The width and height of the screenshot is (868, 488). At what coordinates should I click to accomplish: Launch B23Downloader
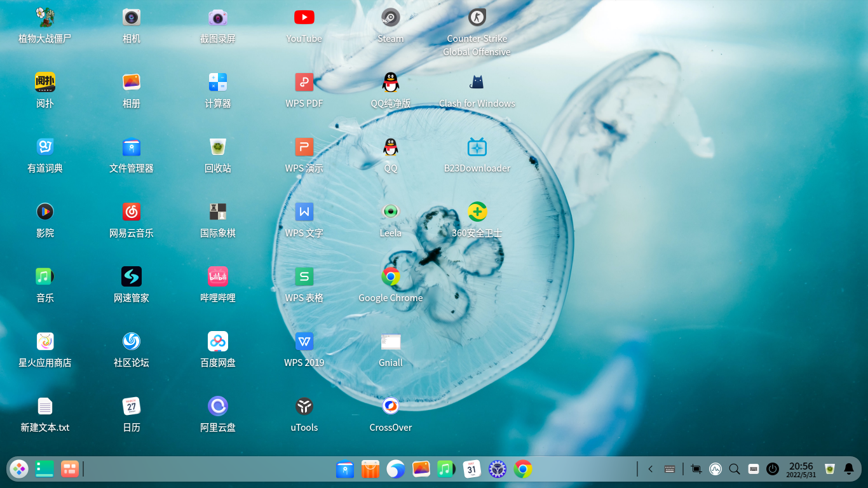[x=477, y=147]
